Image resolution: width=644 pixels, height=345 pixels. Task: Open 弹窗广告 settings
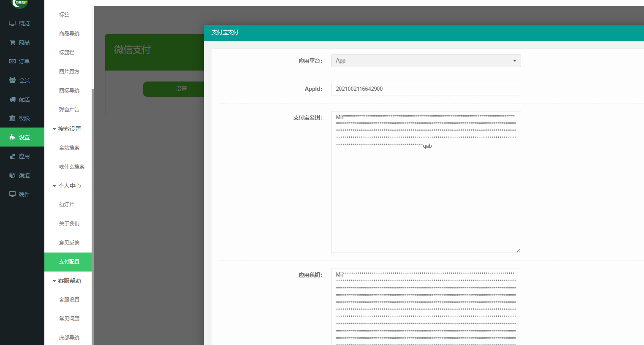69,110
